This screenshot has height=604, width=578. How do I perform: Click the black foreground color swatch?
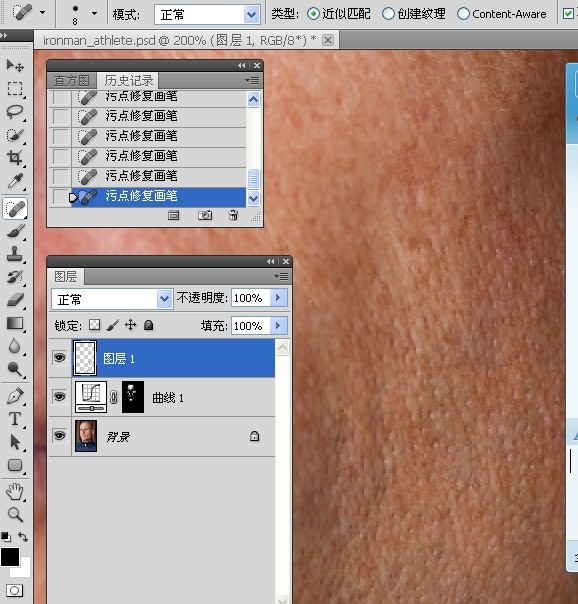[x=10, y=557]
